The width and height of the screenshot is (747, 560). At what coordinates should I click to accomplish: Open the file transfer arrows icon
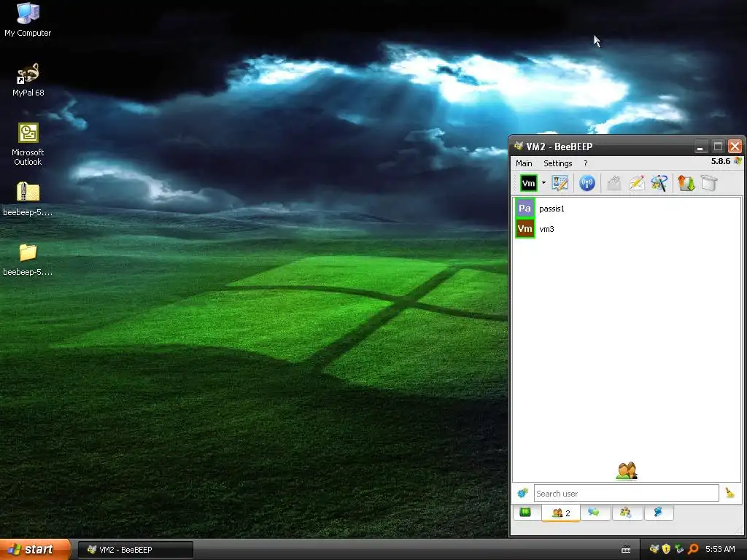click(x=686, y=183)
